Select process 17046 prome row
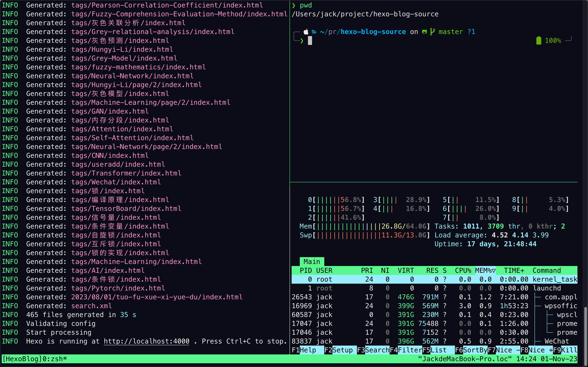 [435, 332]
